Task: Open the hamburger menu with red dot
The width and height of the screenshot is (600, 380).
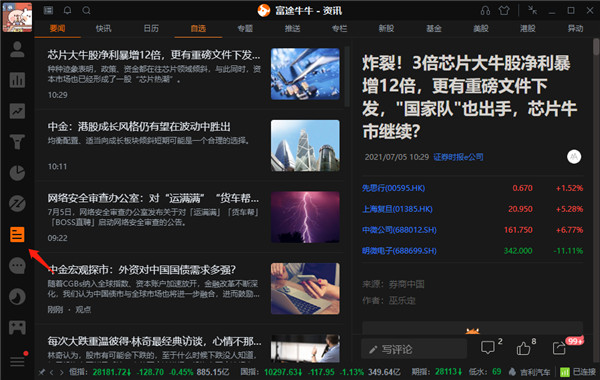Action: click(x=18, y=360)
